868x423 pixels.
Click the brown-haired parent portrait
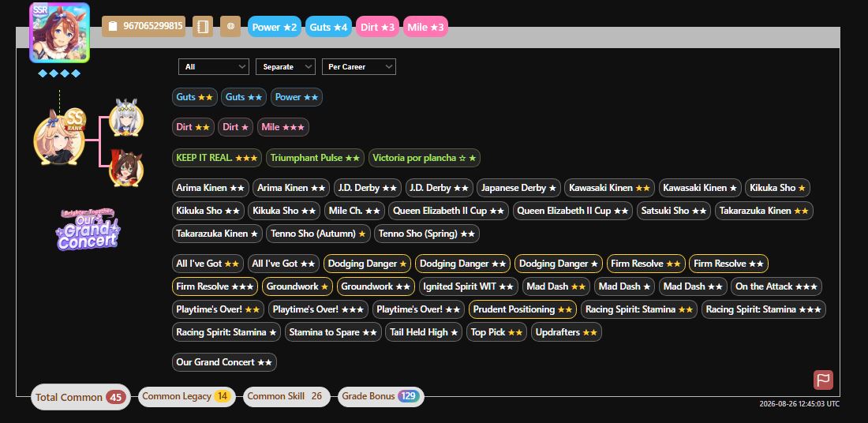(x=126, y=167)
